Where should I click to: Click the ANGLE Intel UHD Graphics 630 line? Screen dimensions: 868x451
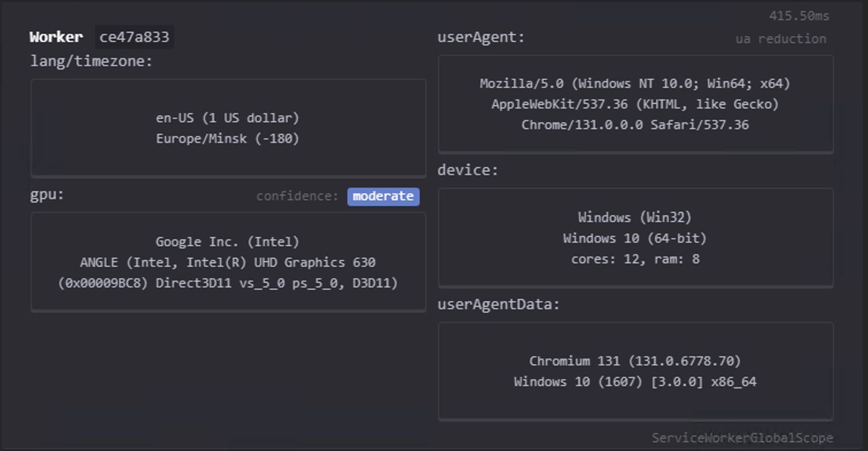pyautogui.click(x=227, y=263)
